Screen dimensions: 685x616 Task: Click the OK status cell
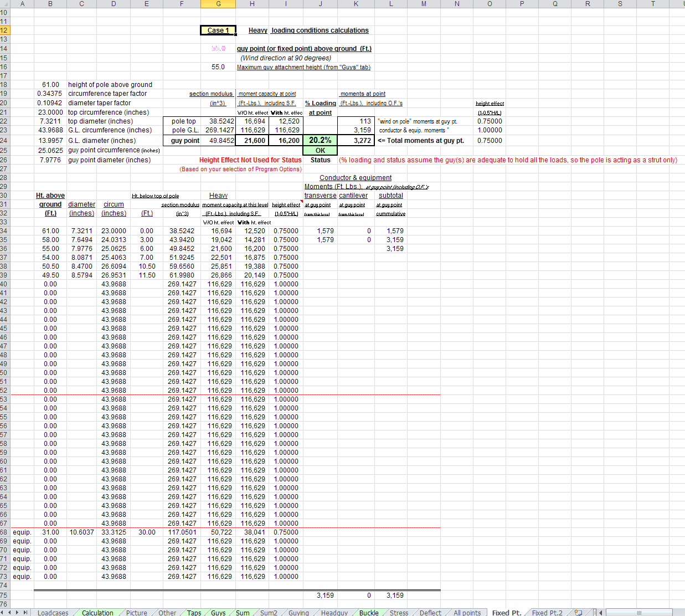pos(320,151)
